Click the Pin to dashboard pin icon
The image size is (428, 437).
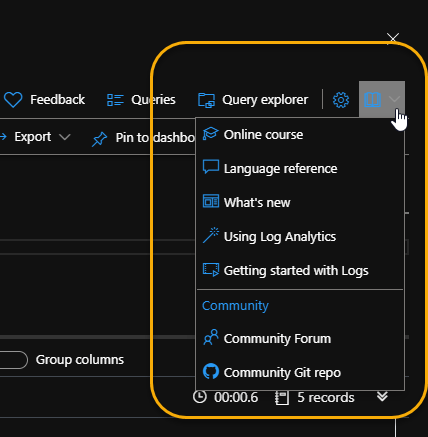point(100,139)
